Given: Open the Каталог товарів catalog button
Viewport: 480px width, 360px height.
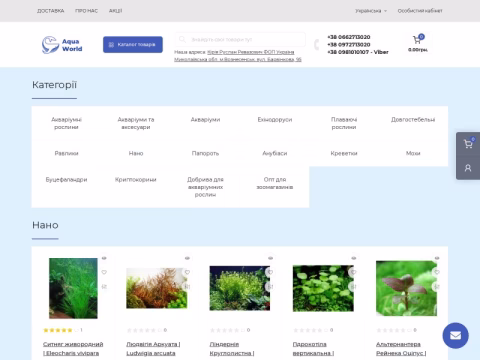Looking at the screenshot, I should click(x=133, y=44).
